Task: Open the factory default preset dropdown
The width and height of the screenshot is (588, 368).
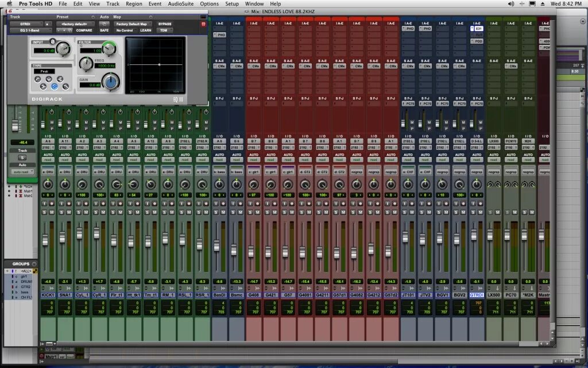Action: (x=75, y=24)
